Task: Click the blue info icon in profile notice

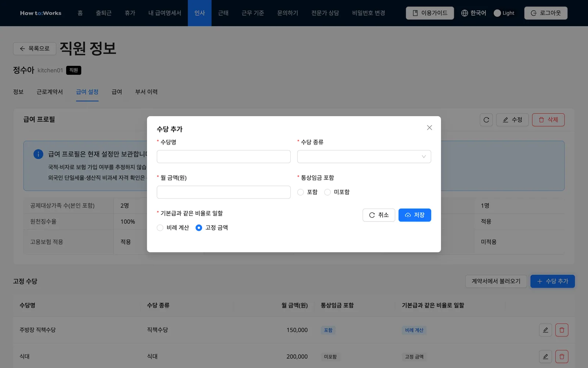Action: pos(38,154)
